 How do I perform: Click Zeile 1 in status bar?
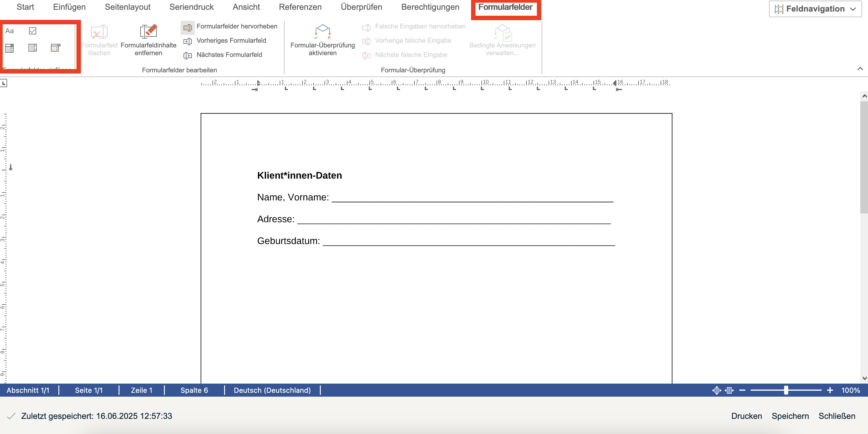pyautogui.click(x=141, y=390)
